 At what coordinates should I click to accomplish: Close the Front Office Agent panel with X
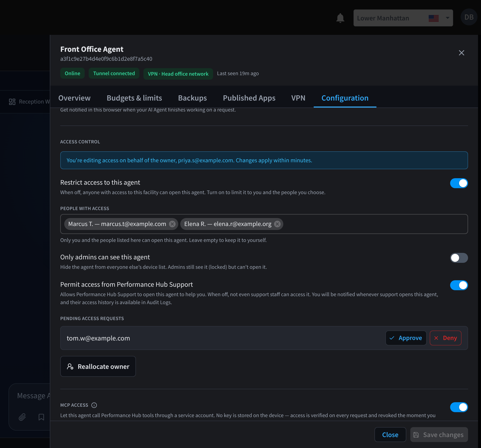[462, 53]
